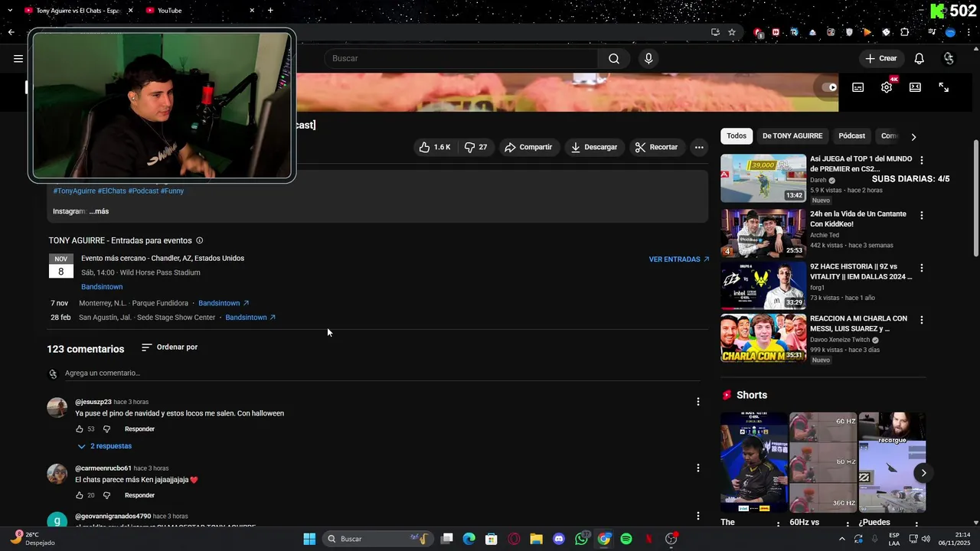
Task: Go back with the browser back arrow
Action: (11, 32)
